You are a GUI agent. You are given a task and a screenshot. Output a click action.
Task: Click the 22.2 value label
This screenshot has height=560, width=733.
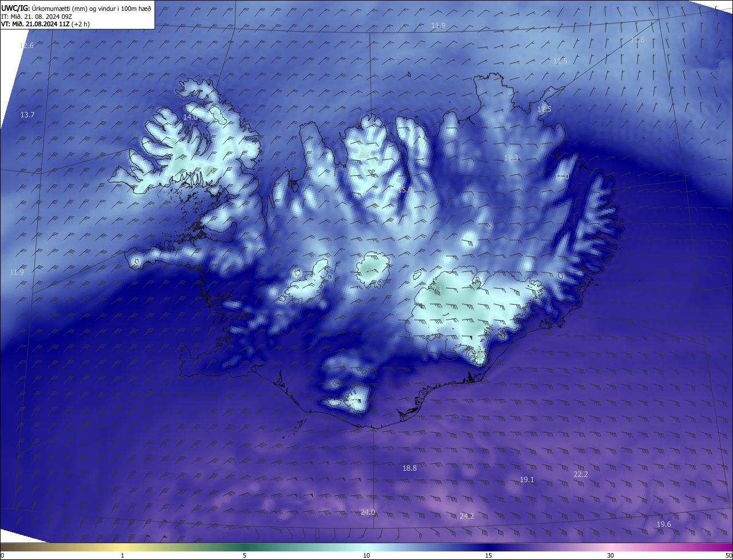tap(581, 475)
